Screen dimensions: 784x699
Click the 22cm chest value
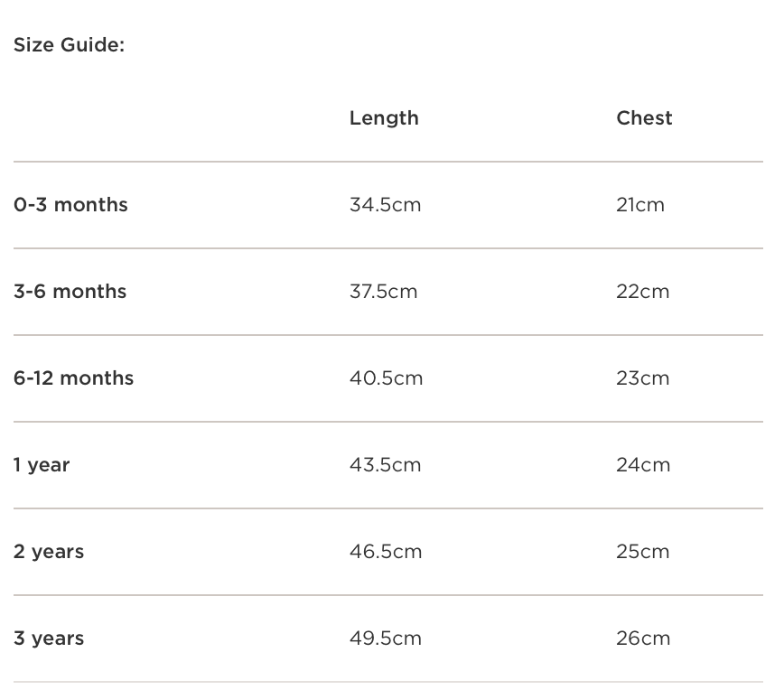click(643, 292)
